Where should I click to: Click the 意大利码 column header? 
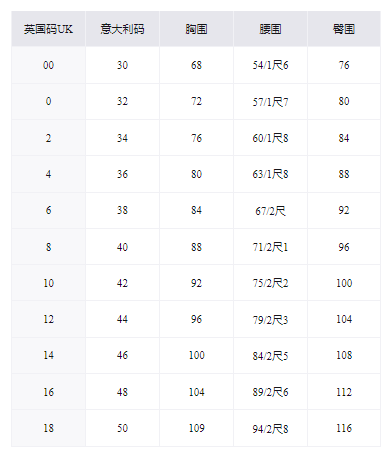pyautogui.click(x=122, y=29)
